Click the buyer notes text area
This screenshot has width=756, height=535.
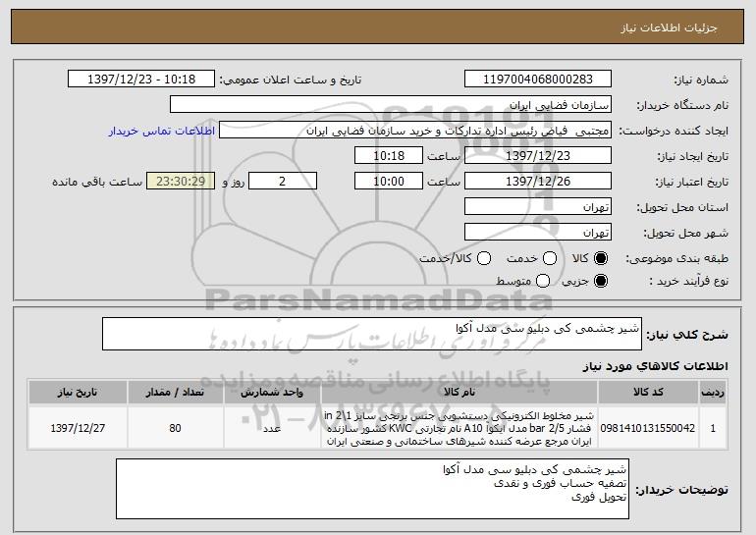click(x=372, y=489)
